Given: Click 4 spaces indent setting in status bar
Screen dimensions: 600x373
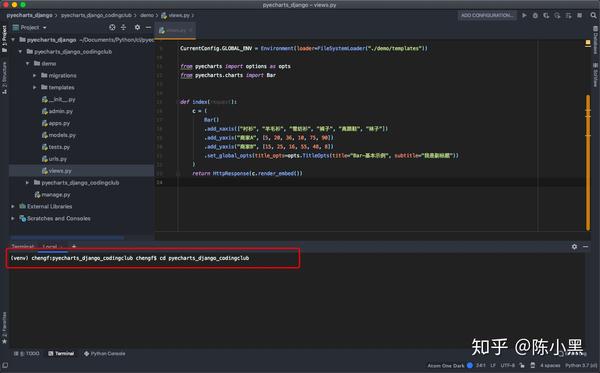Looking at the screenshot, I should pyautogui.click(x=550, y=365).
